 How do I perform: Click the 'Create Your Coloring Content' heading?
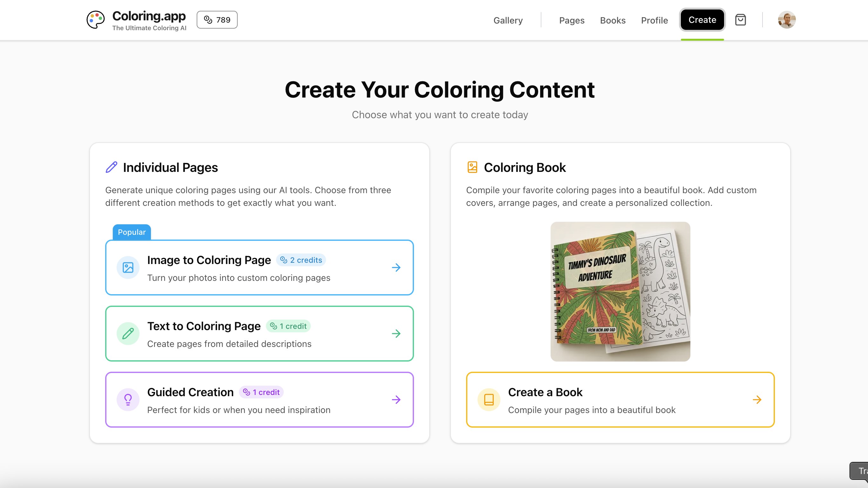(440, 90)
